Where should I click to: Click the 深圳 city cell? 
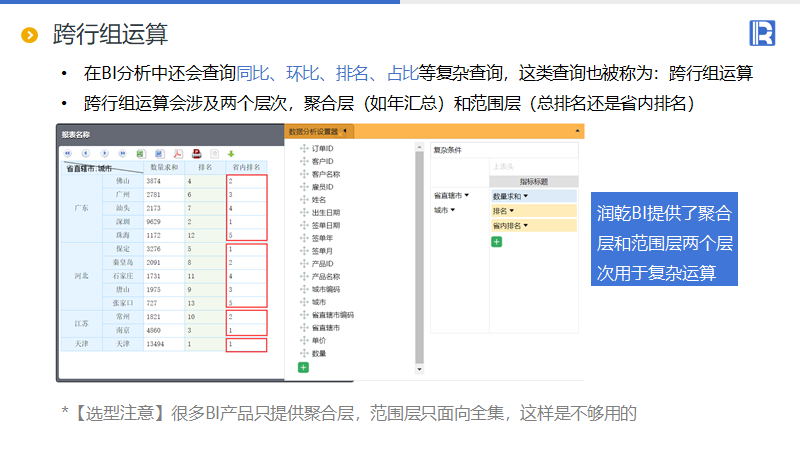click(122, 221)
